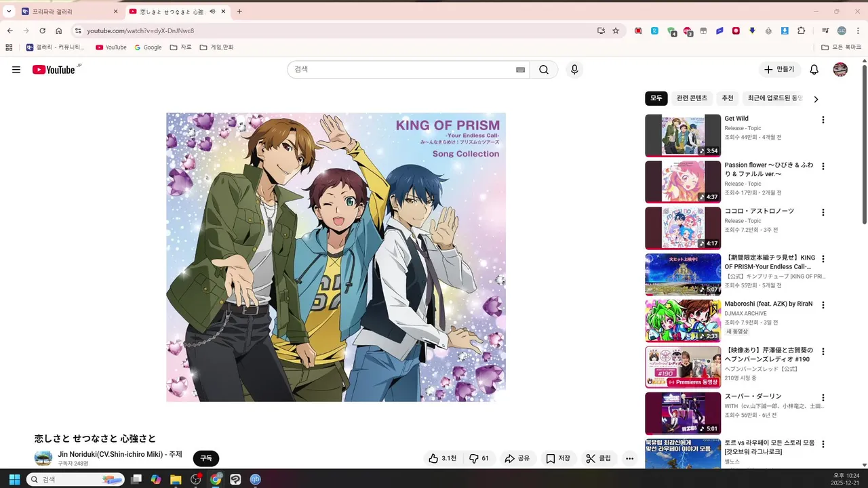Image resolution: width=868 pixels, height=488 pixels.
Task: Open the Extensions puzzle icon
Action: (801, 30)
